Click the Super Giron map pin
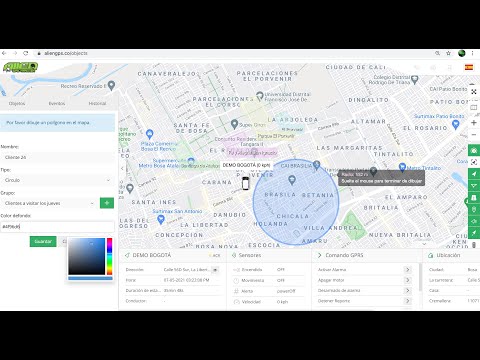Screen dimensions: 480x360 234,124
